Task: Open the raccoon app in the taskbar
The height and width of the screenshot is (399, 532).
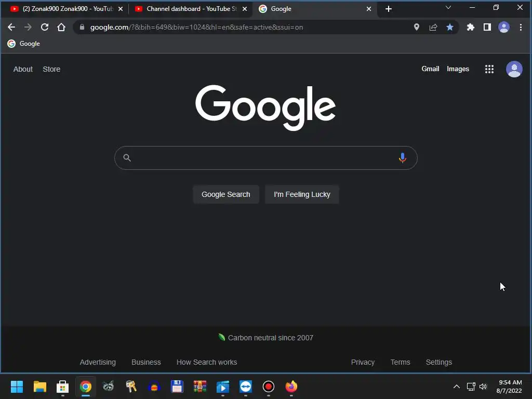Action: click(x=108, y=387)
